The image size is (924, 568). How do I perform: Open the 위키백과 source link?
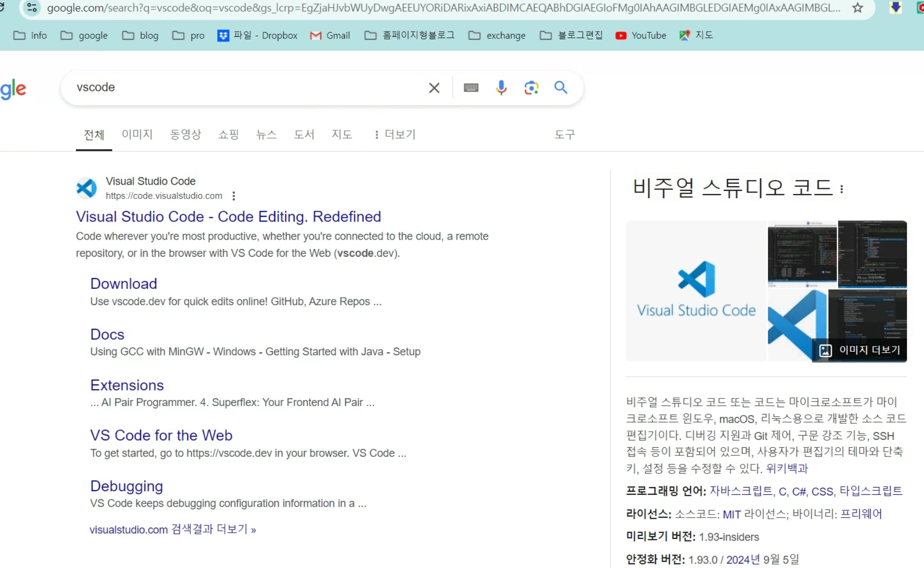coord(787,468)
